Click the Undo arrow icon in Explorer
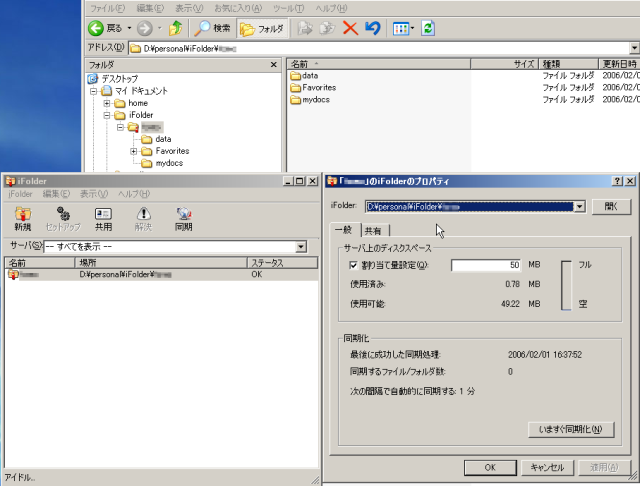640x486 pixels. point(373,28)
